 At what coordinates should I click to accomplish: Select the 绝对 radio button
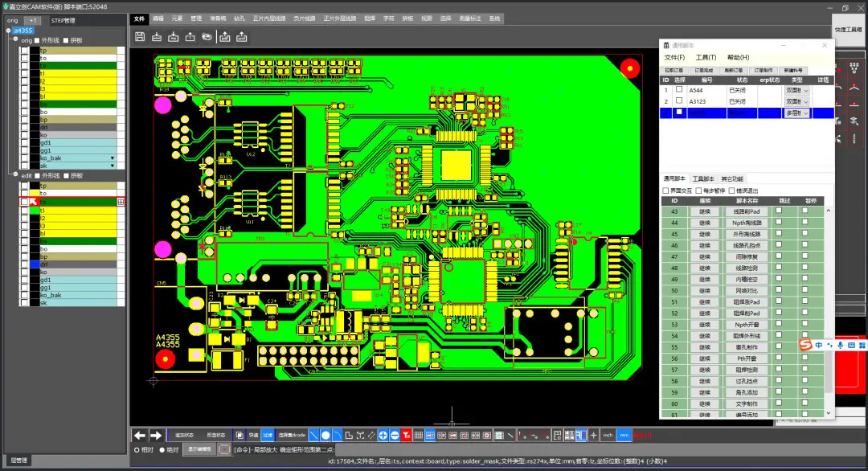[162, 450]
